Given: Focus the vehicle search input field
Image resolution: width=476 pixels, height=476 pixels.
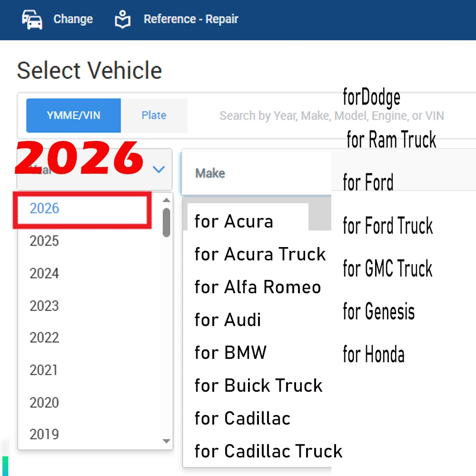Looking at the screenshot, I should pyautogui.click(x=331, y=116).
